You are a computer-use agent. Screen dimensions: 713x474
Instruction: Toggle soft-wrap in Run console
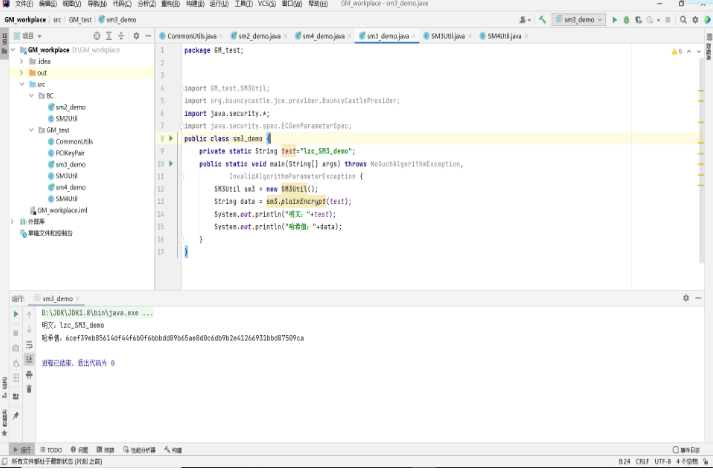[x=29, y=345]
